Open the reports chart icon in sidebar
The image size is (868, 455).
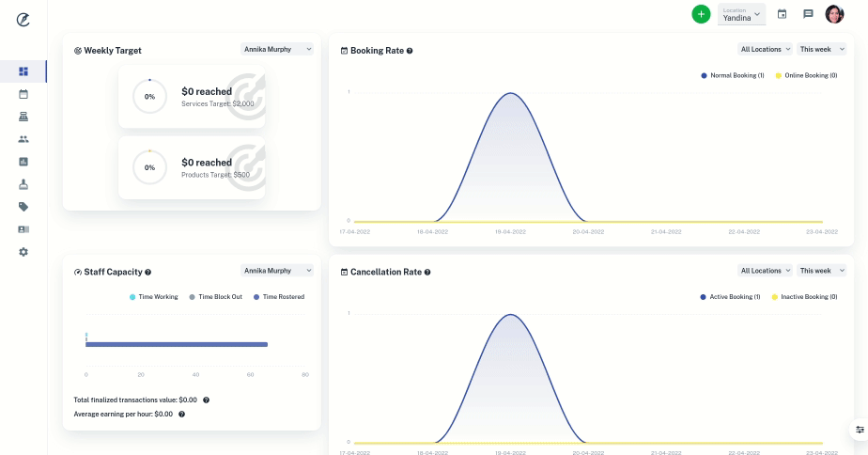point(23,162)
